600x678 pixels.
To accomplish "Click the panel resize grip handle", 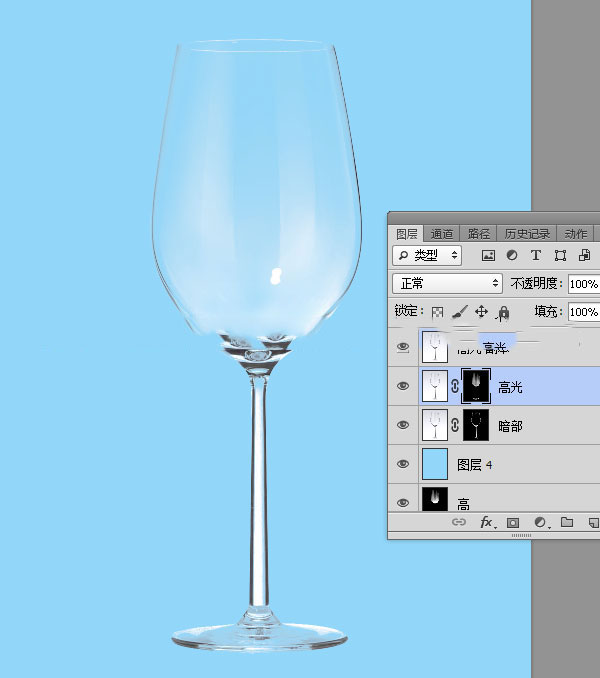I will click(x=521, y=535).
